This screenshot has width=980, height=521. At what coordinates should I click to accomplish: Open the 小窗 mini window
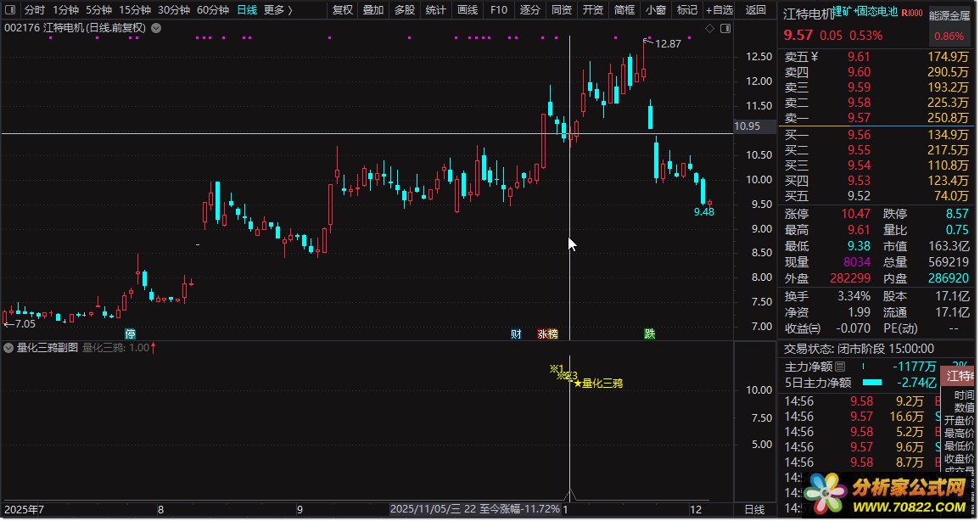(656, 10)
